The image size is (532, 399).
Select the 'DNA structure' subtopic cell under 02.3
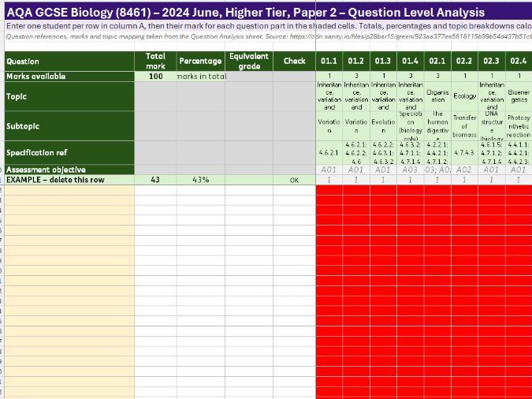(492, 126)
